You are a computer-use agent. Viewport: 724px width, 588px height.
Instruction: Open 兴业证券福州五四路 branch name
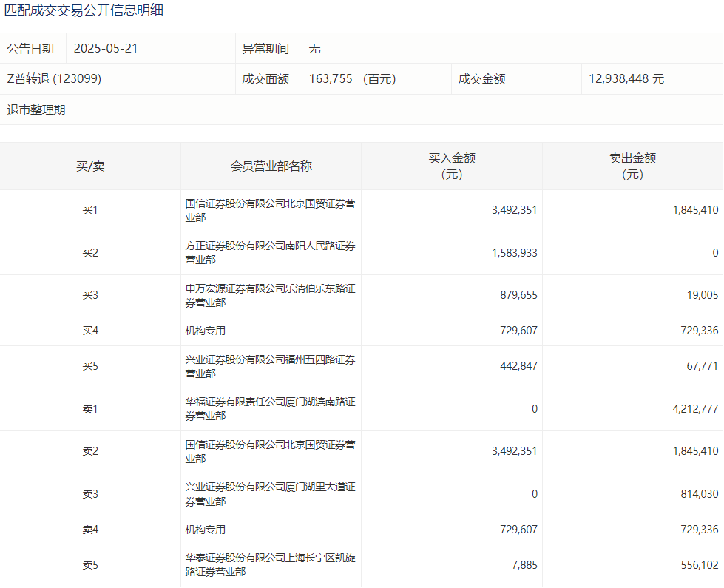pyautogui.click(x=270, y=367)
